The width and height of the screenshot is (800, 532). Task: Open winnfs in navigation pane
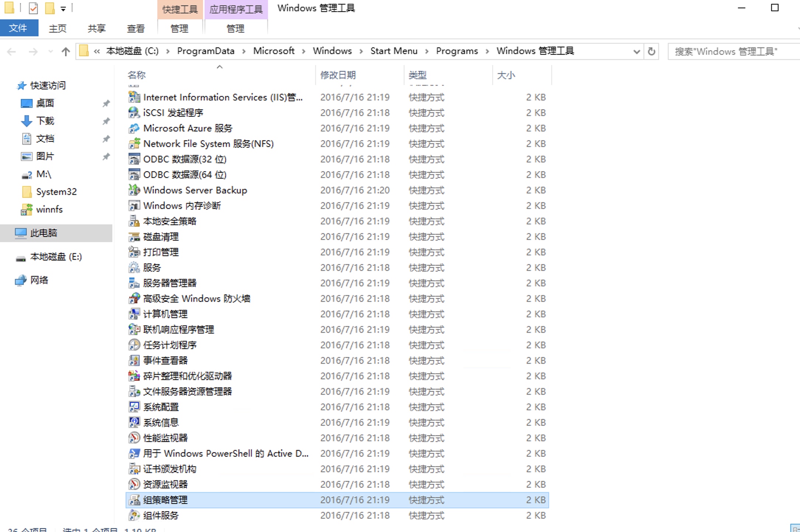pos(49,209)
